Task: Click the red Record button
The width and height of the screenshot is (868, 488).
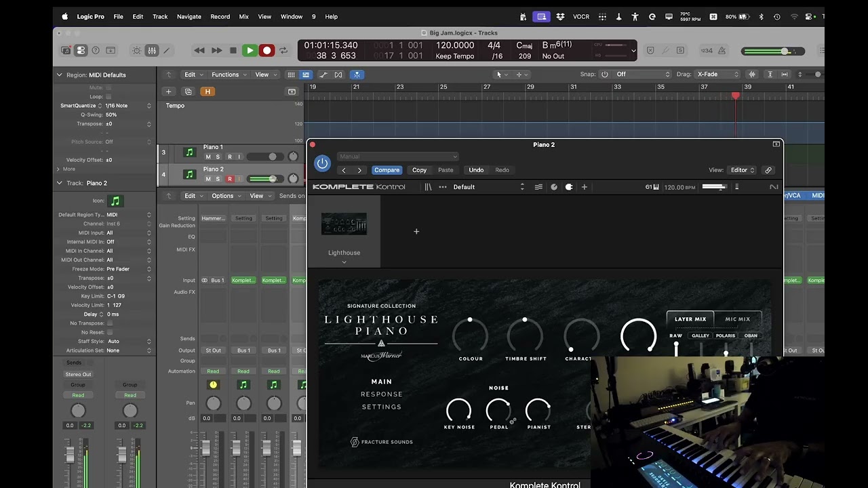Action: tap(267, 50)
